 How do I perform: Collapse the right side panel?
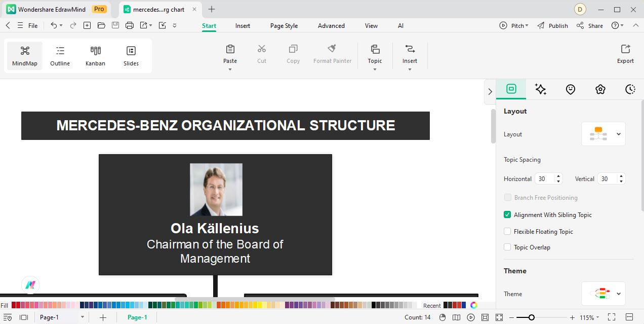[490, 92]
